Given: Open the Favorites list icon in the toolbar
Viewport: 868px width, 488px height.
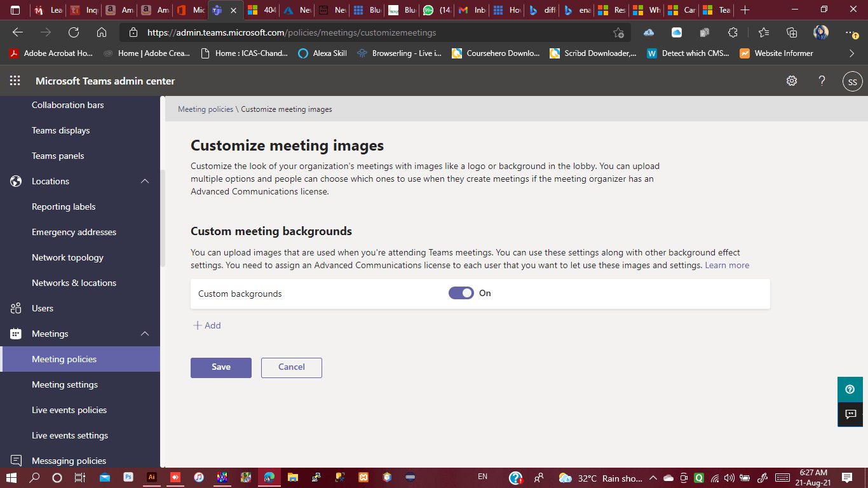Looking at the screenshot, I should (x=763, y=32).
